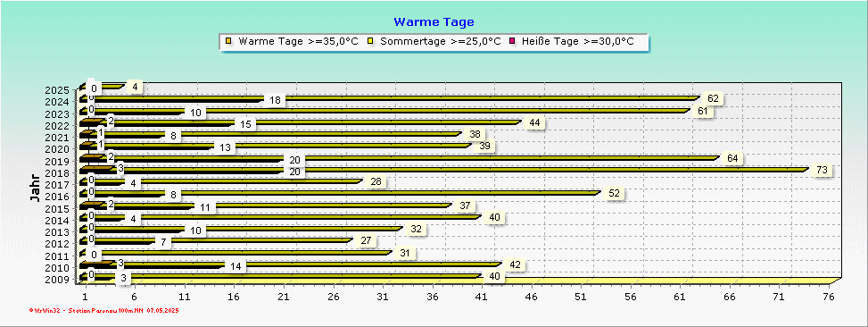Click year label 2012
This screenshot has height=327, width=868.
58,244
